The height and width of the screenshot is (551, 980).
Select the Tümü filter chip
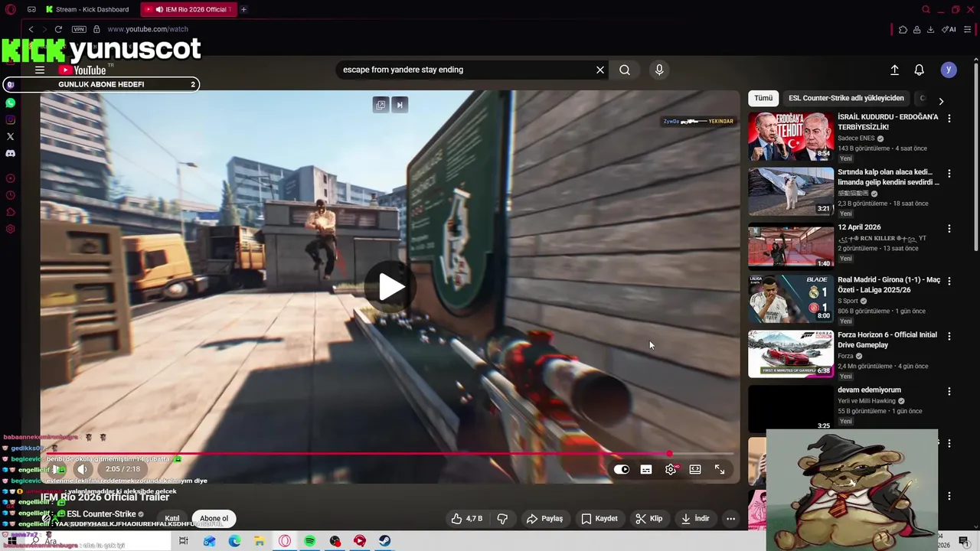point(763,98)
